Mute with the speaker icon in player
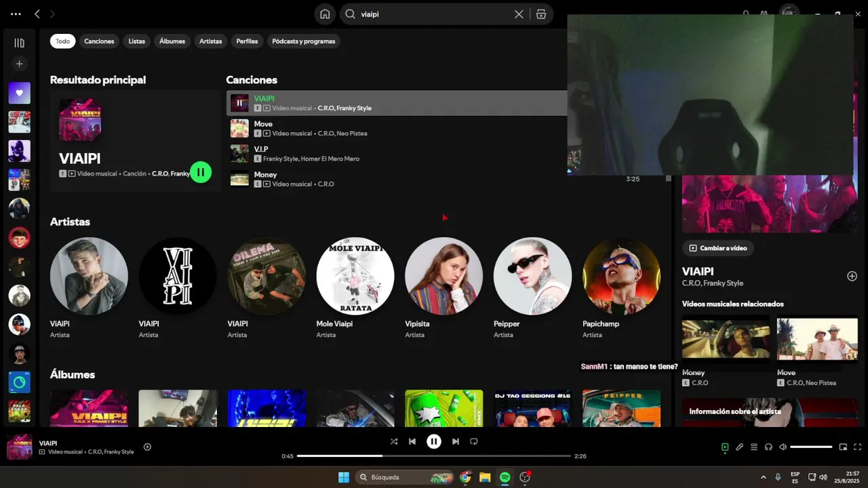868x488 pixels. (x=783, y=447)
